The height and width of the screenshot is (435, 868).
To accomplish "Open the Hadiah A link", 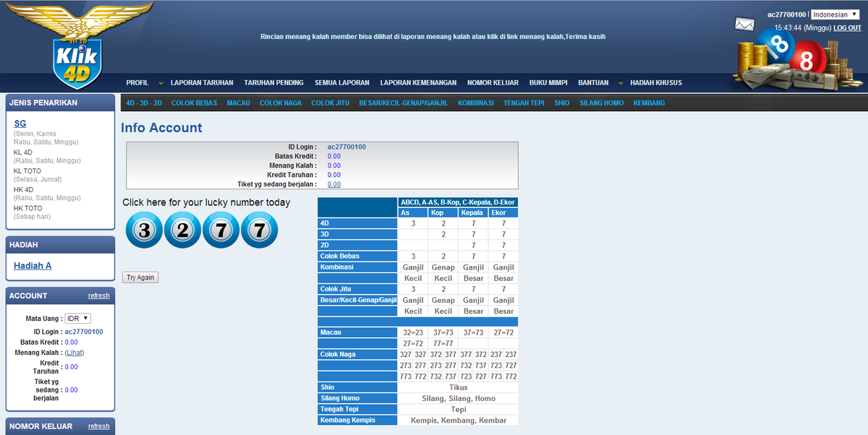I will (x=33, y=266).
